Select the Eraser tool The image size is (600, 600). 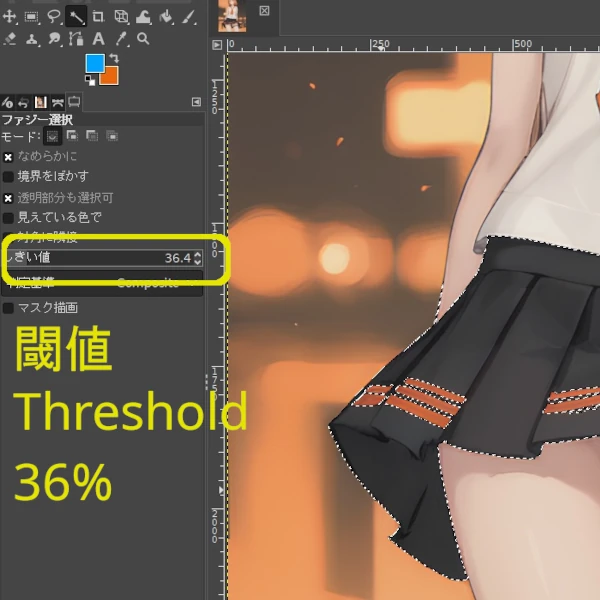(x=10, y=39)
